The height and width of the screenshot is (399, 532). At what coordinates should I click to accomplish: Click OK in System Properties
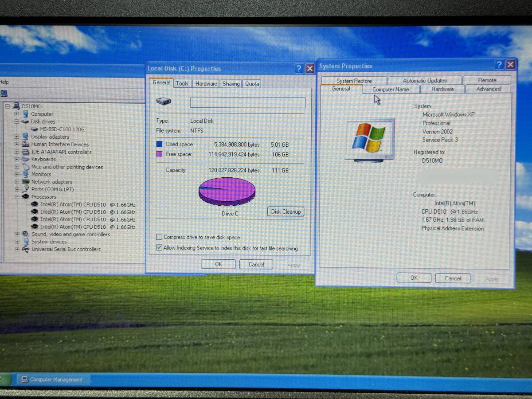click(x=414, y=278)
